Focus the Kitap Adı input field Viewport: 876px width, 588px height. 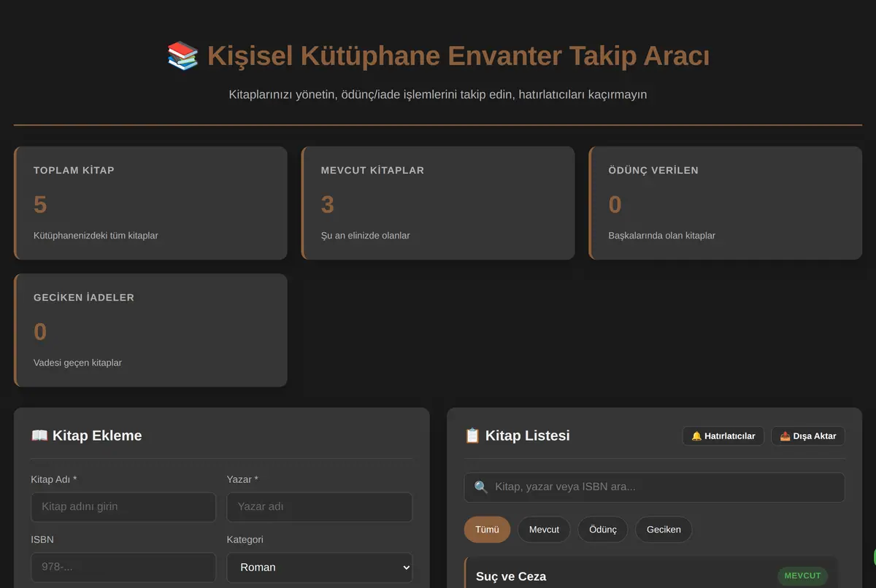[x=123, y=507]
